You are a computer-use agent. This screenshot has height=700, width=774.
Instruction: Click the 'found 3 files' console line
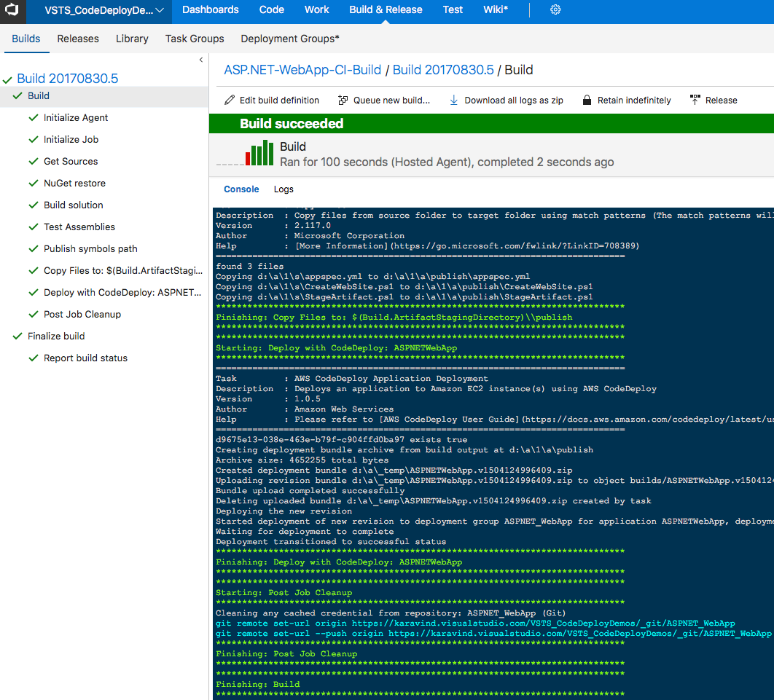pos(250,266)
